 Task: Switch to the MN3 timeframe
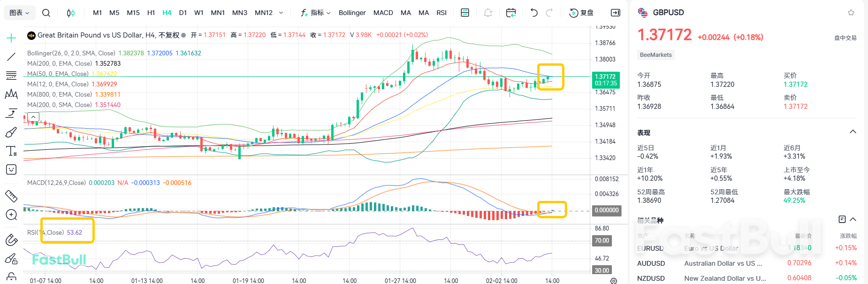240,13
